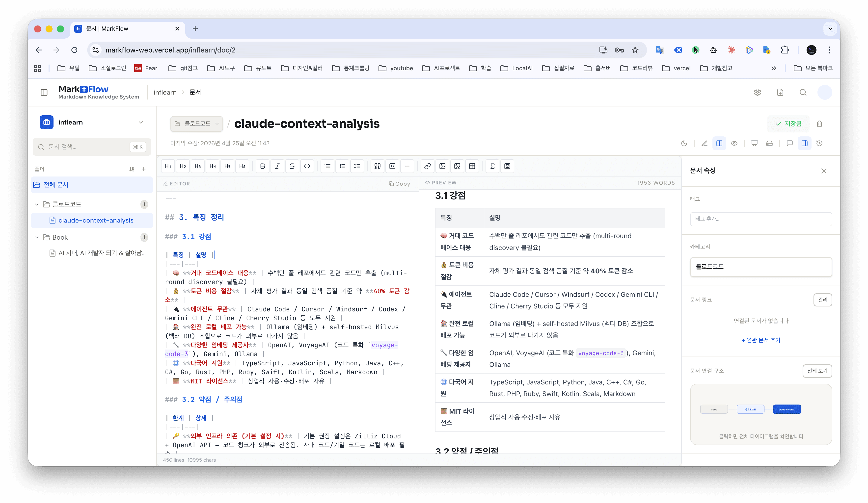Apply strikethrough formatting
The height and width of the screenshot is (503, 868).
tap(292, 166)
